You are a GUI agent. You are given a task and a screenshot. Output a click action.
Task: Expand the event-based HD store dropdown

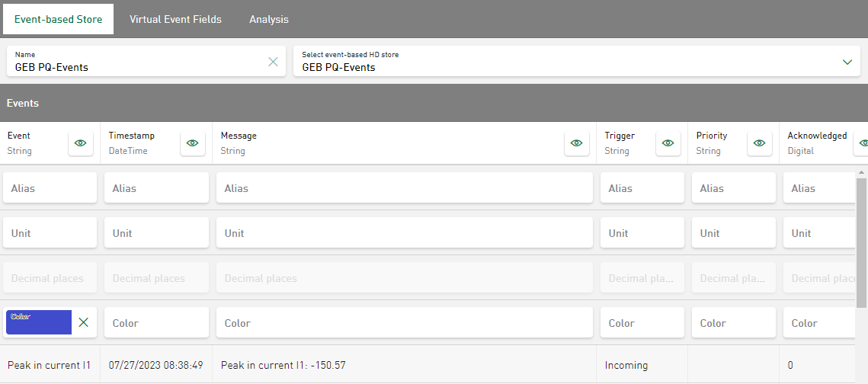click(847, 62)
